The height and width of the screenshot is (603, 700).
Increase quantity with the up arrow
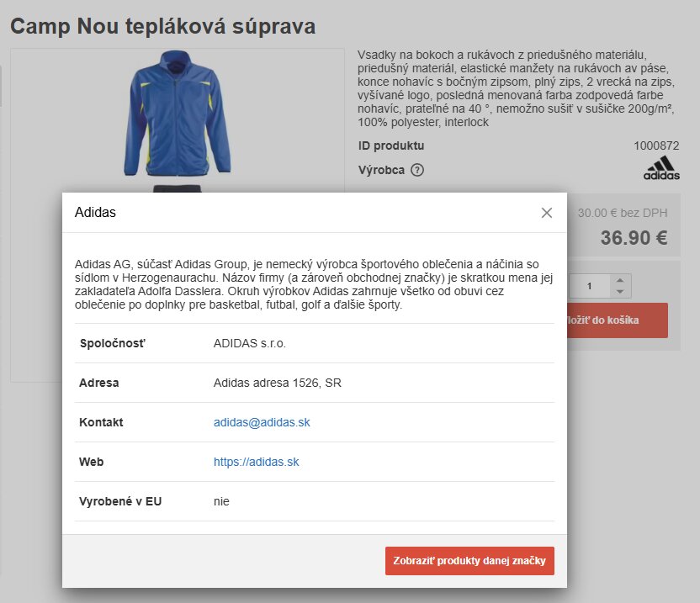click(620, 280)
